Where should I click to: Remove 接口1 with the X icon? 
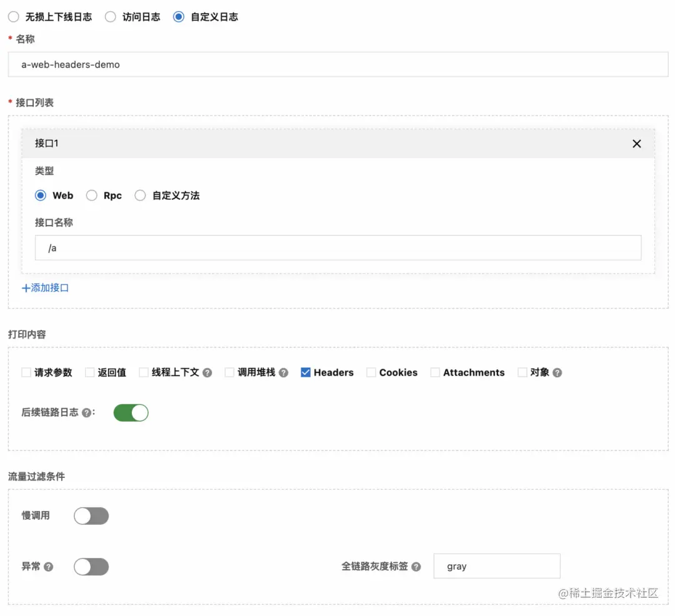(637, 144)
